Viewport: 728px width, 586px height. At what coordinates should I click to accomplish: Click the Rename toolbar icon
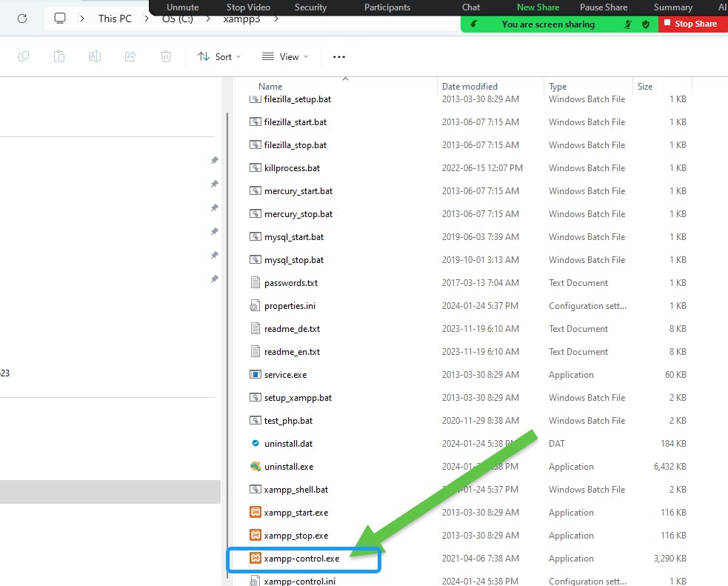click(x=95, y=56)
